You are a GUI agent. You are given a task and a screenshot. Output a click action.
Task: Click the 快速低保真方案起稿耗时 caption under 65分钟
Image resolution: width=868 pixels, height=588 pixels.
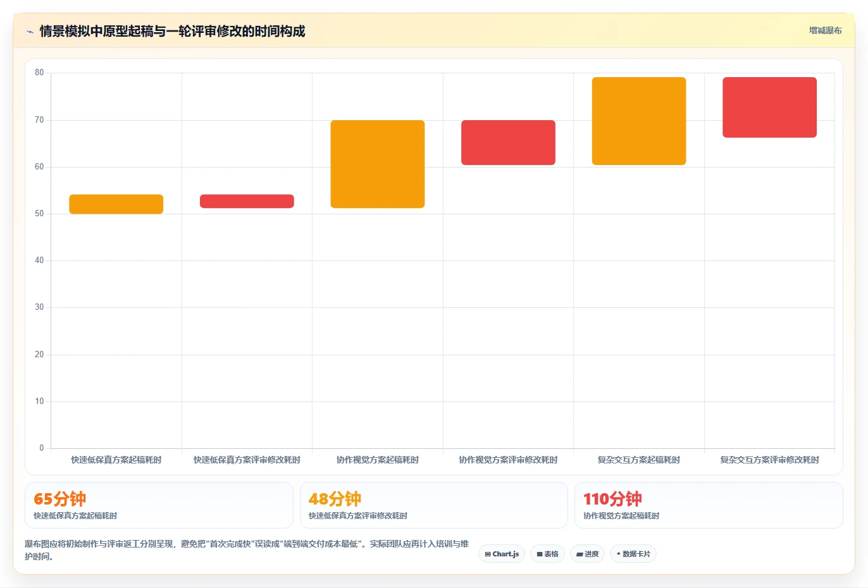pyautogui.click(x=75, y=516)
